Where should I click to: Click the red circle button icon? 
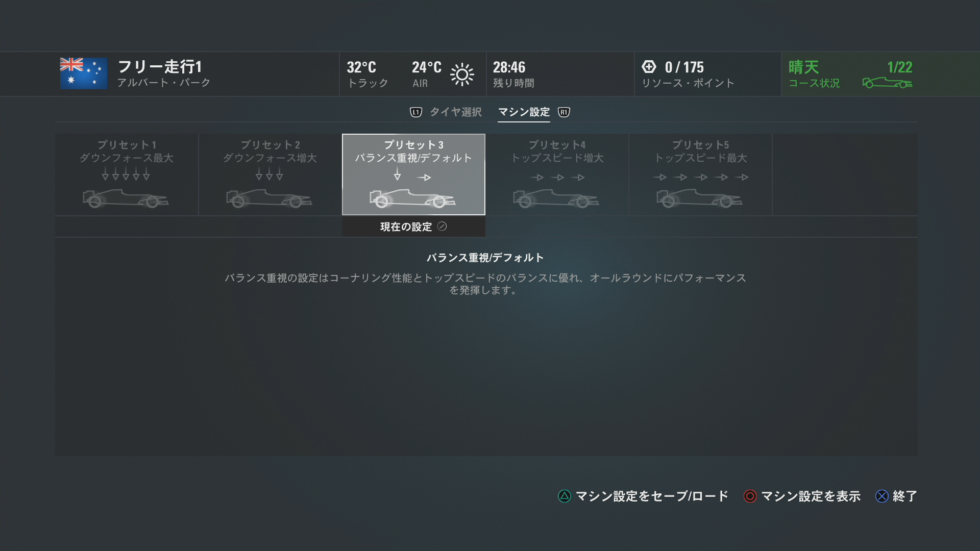(x=750, y=496)
